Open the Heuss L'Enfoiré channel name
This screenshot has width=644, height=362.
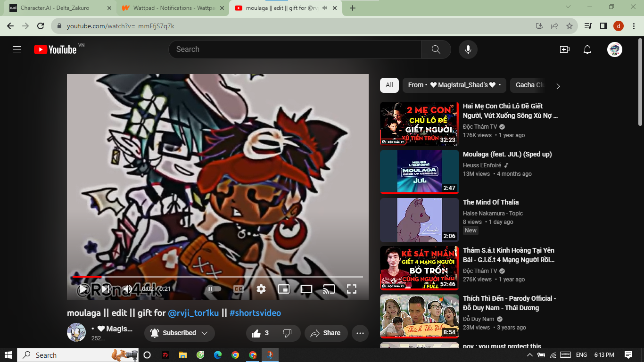point(482,165)
